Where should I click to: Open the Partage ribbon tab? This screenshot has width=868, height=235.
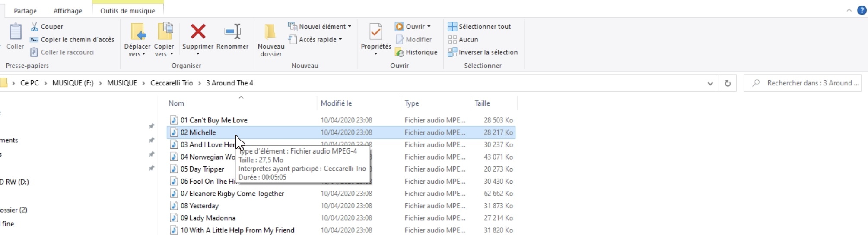point(25,11)
